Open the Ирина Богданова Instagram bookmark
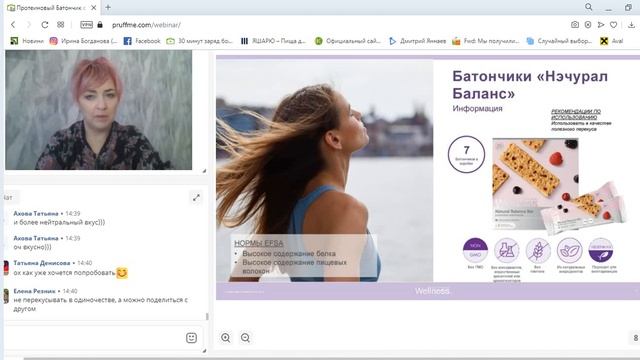This screenshot has height=360, width=640. pos(83,41)
